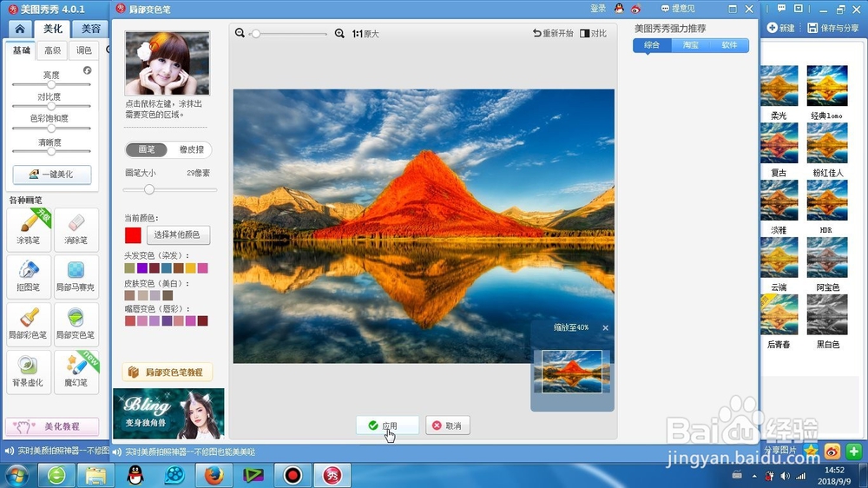Click the zoom out magnifier icon
This screenshot has width=868, height=488.
(x=240, y=33)
